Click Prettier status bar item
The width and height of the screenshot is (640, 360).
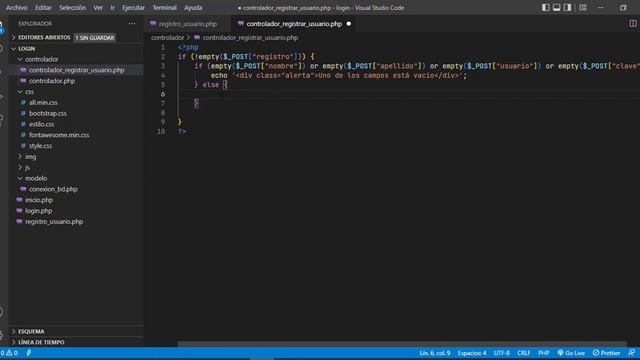point(607,353)
